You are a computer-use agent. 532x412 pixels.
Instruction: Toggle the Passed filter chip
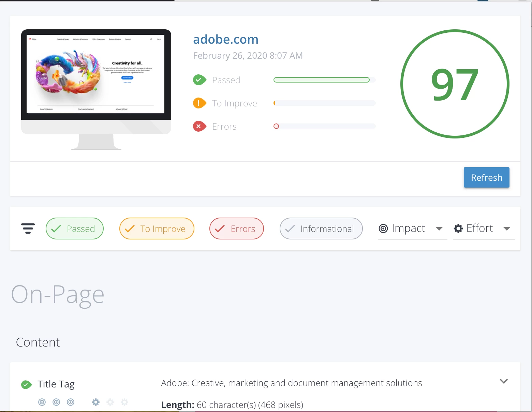pyautogui.click(x=75, y=229)
